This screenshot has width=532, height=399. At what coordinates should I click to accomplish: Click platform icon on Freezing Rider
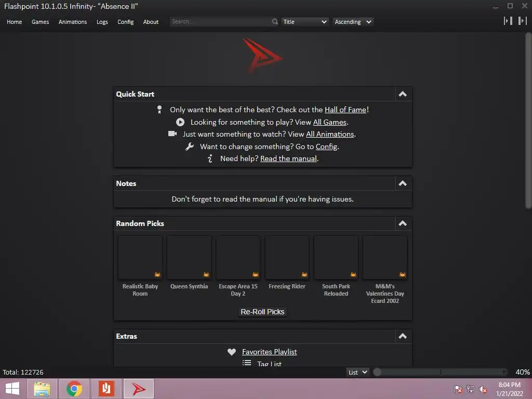304,274
